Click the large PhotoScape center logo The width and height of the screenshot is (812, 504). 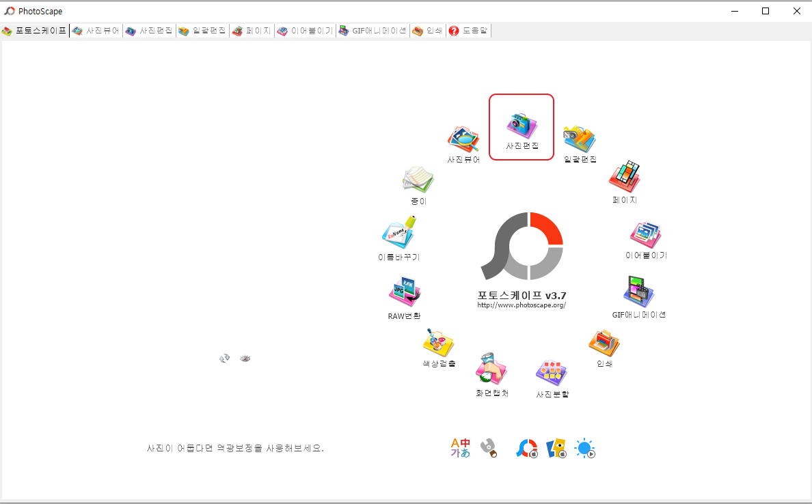(522, 247)
